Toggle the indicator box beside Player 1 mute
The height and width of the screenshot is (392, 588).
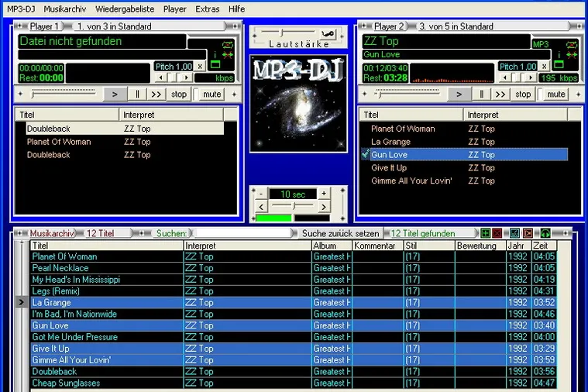[196, 95]
